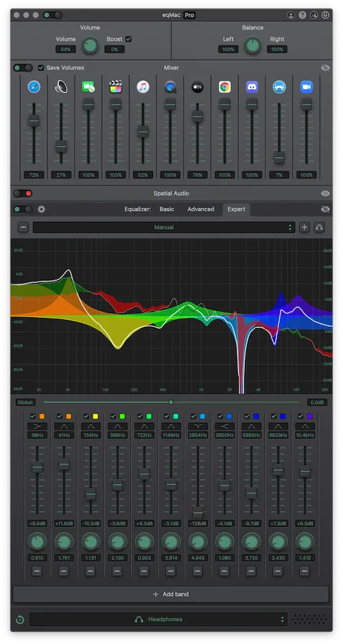Remove the 10.4kHz band with its minus button

(305, 571)
